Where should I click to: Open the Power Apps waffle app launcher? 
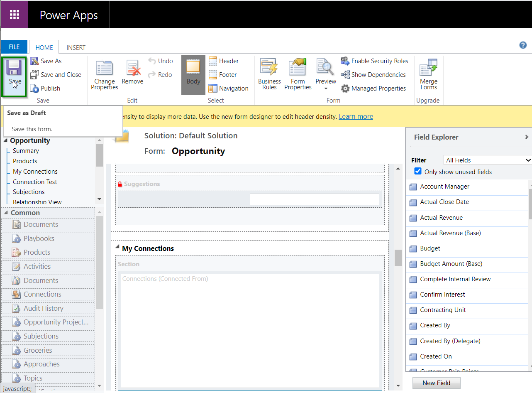click(15, 15)
